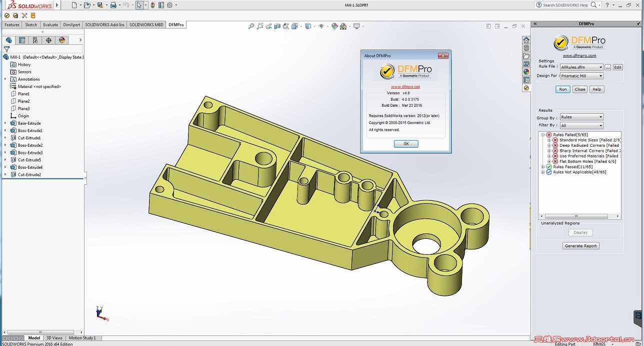Click Zoom to Area icon
Image resolution: width=644 pixels, height=346 pixels.
[260, 26]
